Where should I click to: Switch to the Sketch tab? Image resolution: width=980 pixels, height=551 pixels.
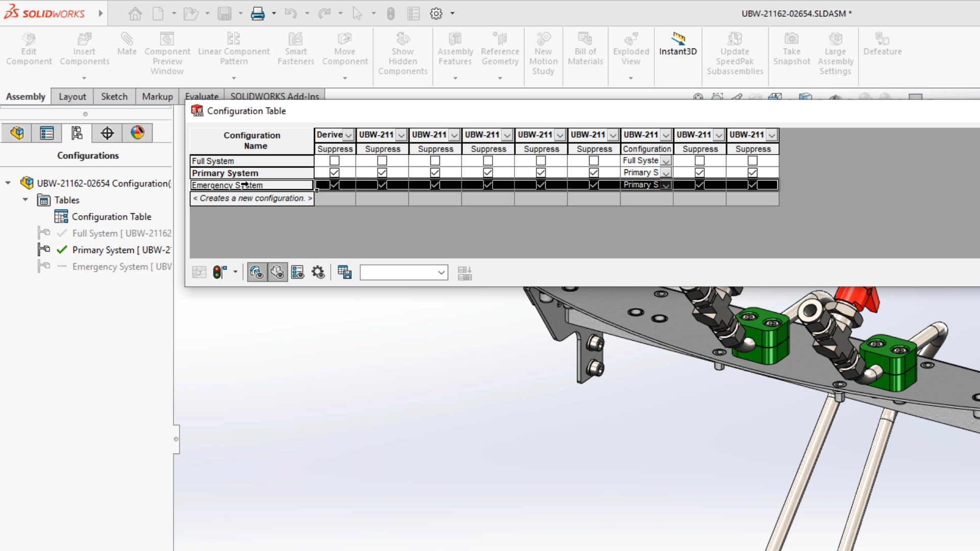pyautogui.click(x=114, y=96)
